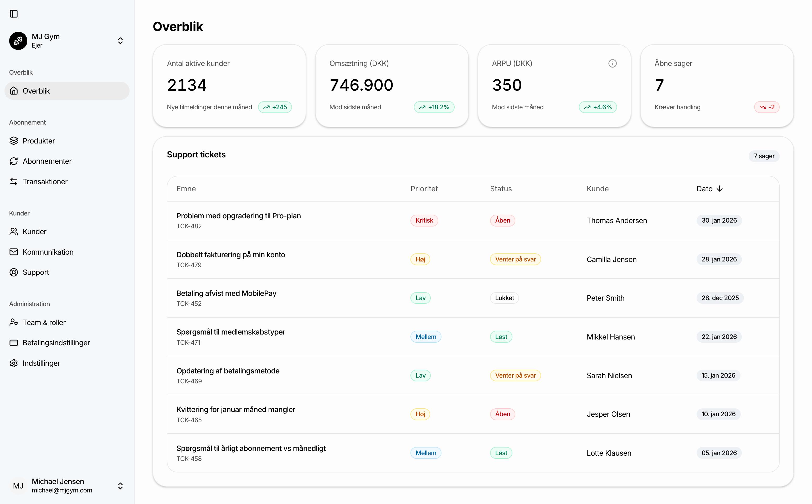Image resolution: width=812 pixels, height=504 pixels.
Task: Navigate to Kommunikation menu entry
Action: pos(48,252)
